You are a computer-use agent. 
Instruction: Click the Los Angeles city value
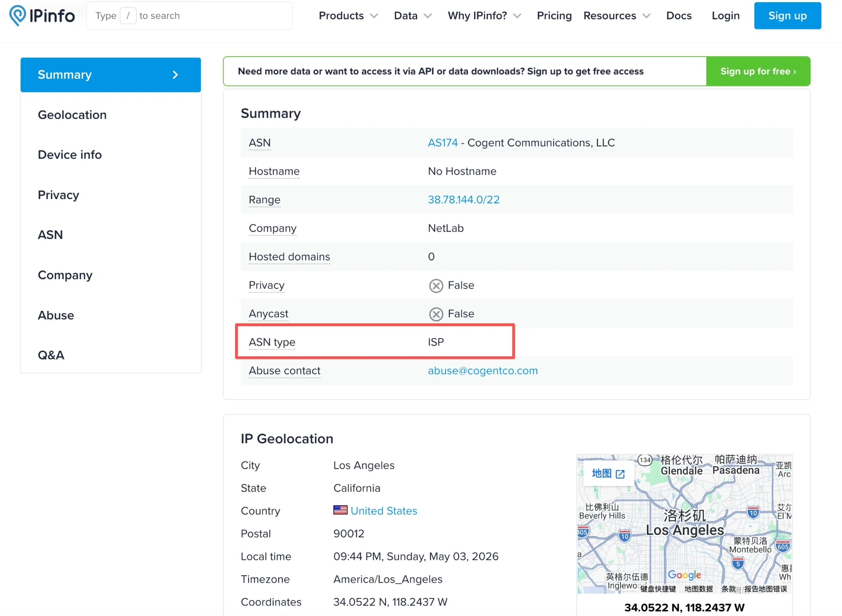[364, 465]
